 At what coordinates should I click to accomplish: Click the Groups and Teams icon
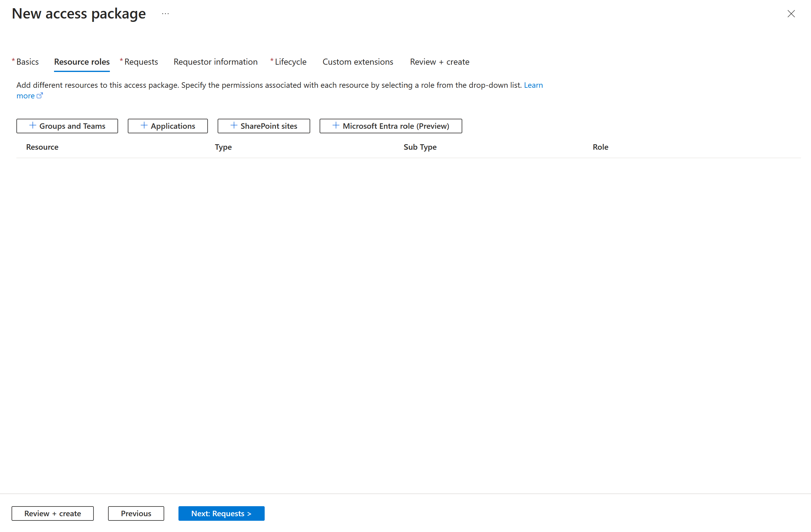(33, 125)
